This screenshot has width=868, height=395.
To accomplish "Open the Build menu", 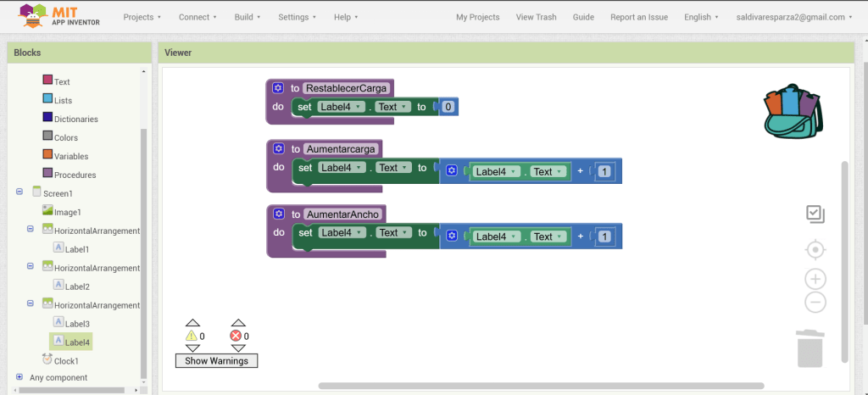I will tap(248, 17).
